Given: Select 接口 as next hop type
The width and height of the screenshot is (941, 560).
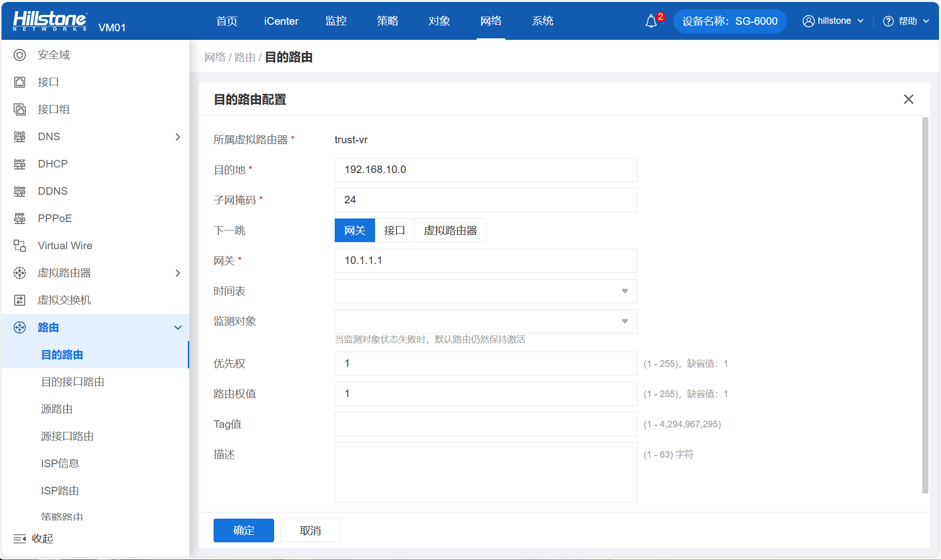Looking at the screenshot, I should (395, 231).
